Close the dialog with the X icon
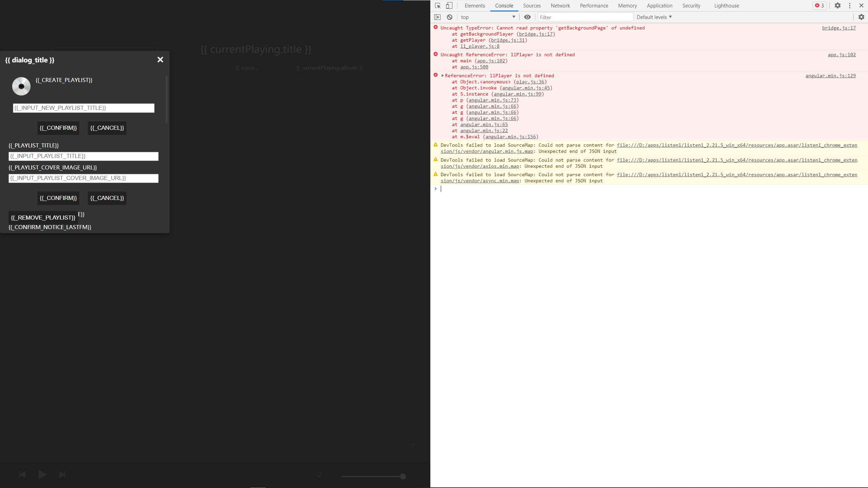The width and height of the screenshot is (868, 488). point(160,60)
